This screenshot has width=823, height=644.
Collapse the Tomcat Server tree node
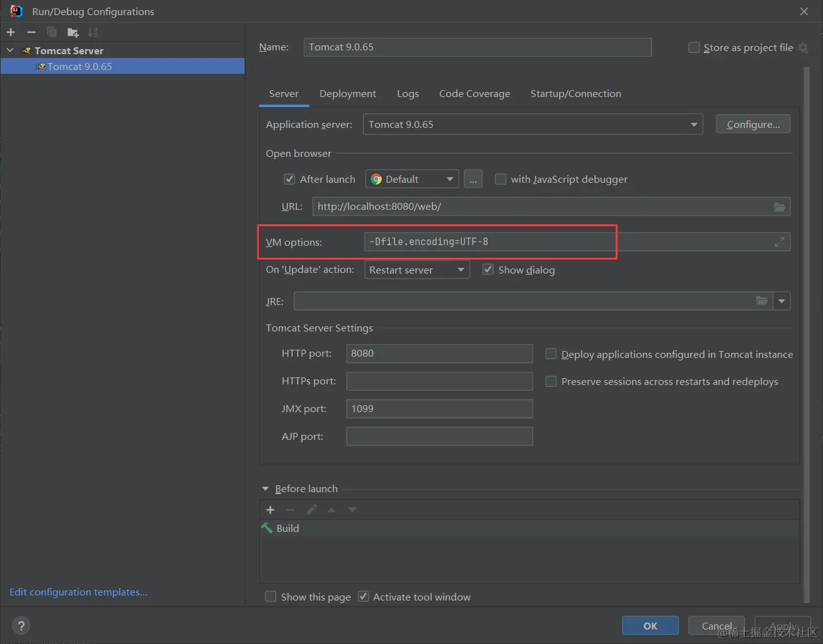[x=10, y=50]
